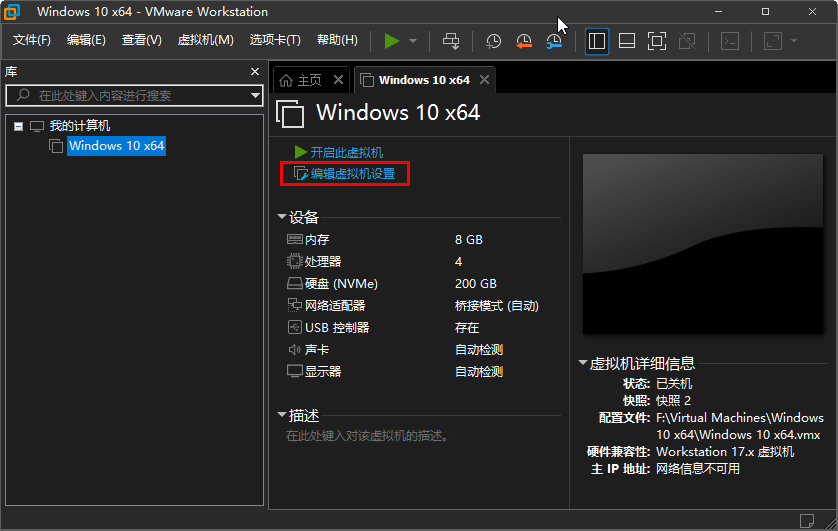Image resolution: width=838 pixels, height=531 pixels.
Task: Select 我的计算机 in the library tree
Action: point(80,126)
